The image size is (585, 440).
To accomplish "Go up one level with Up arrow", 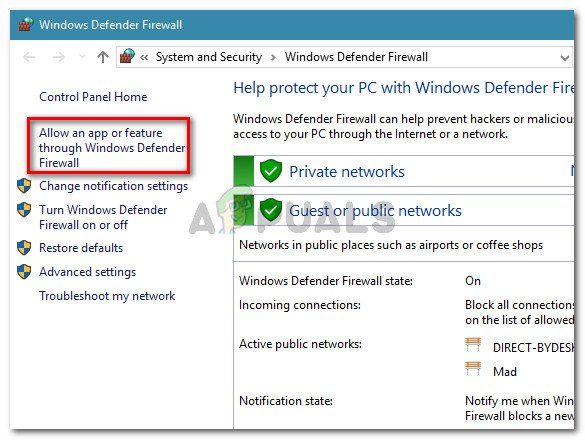I will point(103,57).
